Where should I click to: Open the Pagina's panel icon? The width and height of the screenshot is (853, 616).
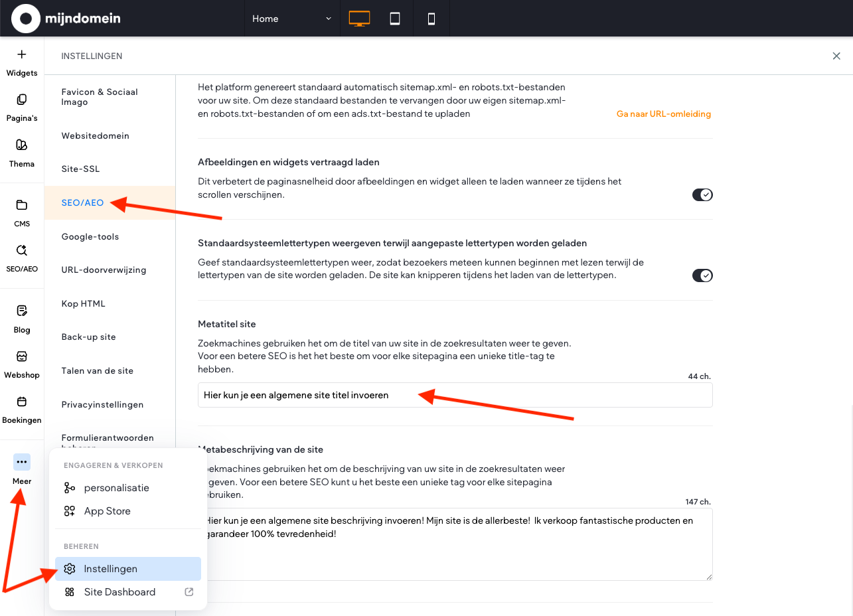point(22,100)
